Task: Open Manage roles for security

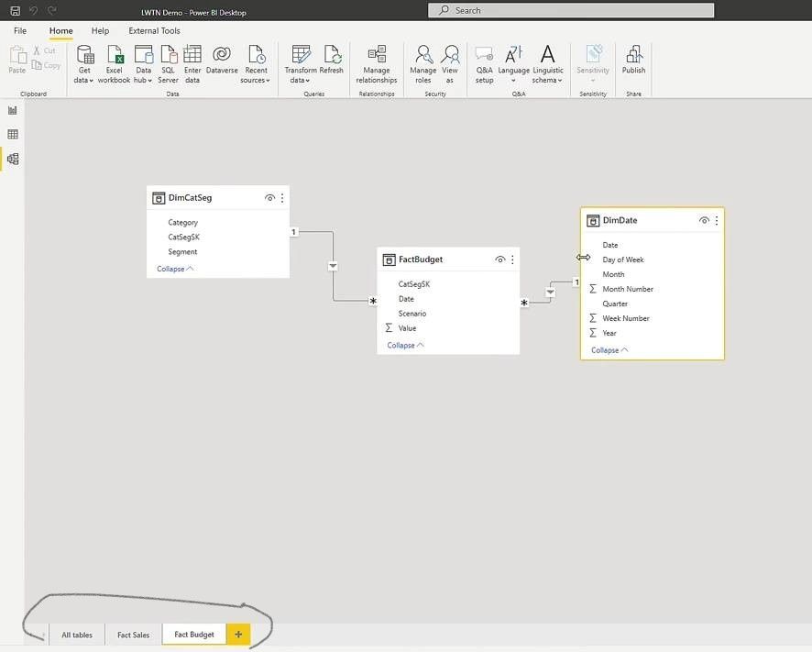Action: 423,64
